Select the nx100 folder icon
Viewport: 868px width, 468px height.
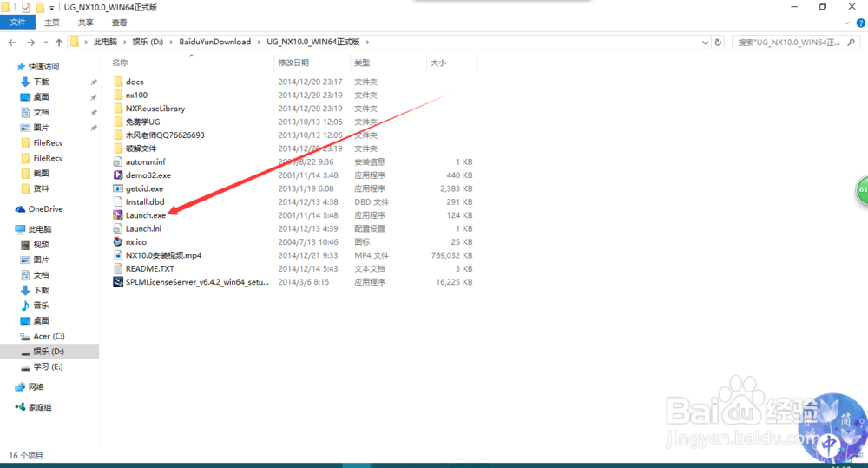click(118, 95)
